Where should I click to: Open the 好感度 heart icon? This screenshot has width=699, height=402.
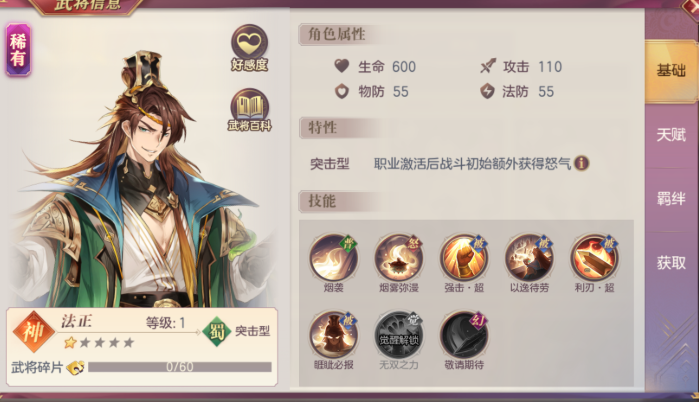click(x=249, y=47)
